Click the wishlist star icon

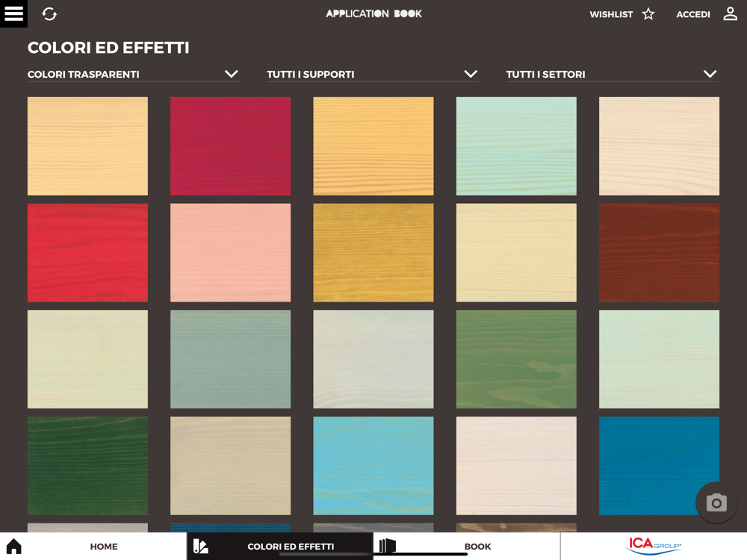(x=648, y=13)
